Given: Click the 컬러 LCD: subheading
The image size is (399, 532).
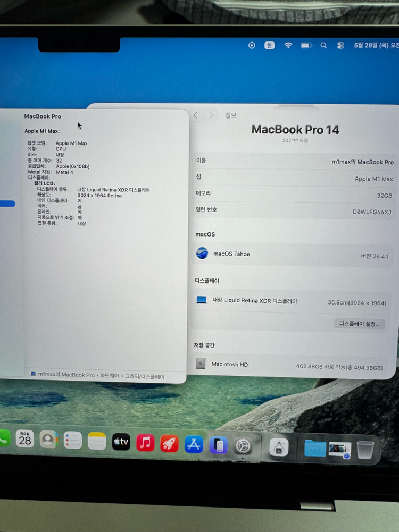Looking at the screenshot, I should [x=45, y=183].
